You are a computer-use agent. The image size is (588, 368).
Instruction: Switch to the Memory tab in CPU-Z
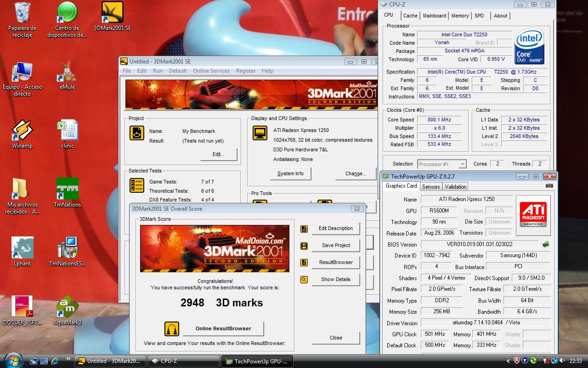point(460,16)
